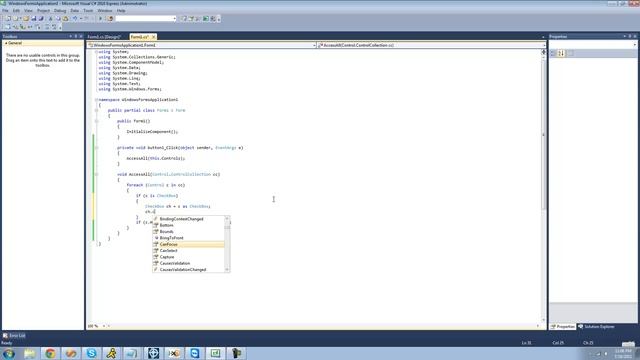640x360 pixels.
Task: Open Google Chrome from the taskbar
Action: (x=50, y=353)
